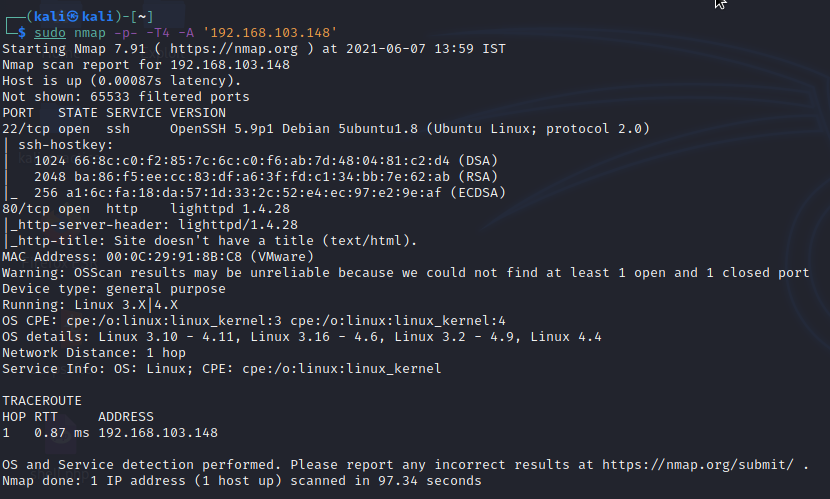
Task: Click the DSA hostkey fingerprint line
Action: pyautogui.click(x=266, y=161)
